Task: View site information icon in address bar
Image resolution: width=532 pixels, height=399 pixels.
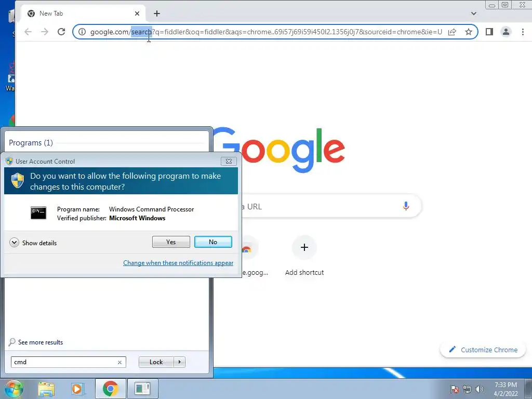Action: pos(82,32)
